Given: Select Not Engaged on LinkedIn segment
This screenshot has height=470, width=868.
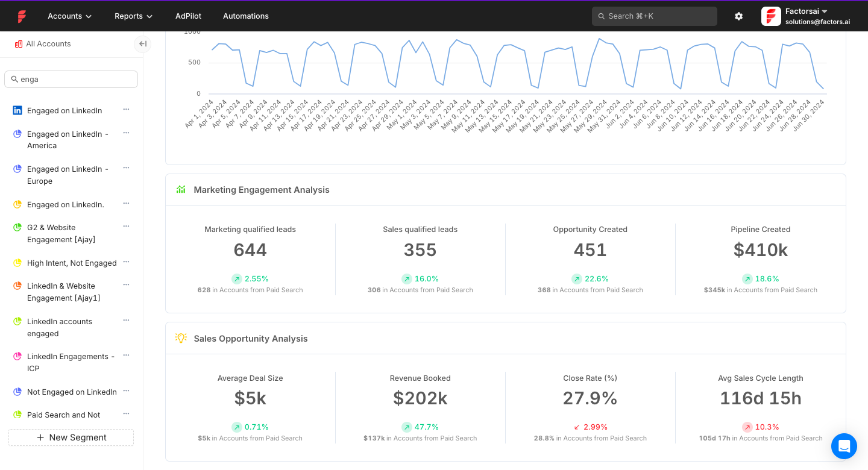Looking at the screenshot, I should click(x=72, y=392).
